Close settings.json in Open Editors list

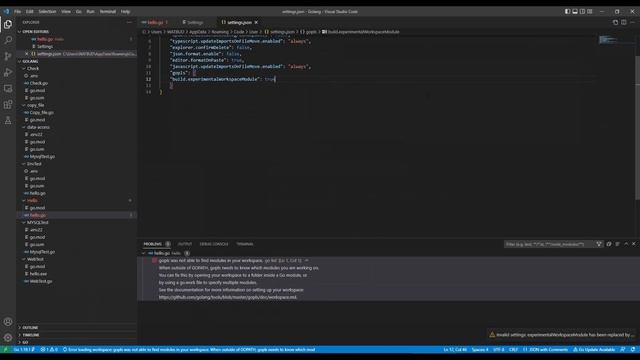(27, 54)
